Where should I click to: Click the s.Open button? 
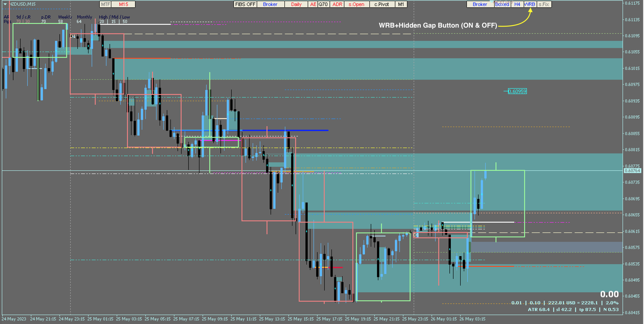[x=356, y=4]
